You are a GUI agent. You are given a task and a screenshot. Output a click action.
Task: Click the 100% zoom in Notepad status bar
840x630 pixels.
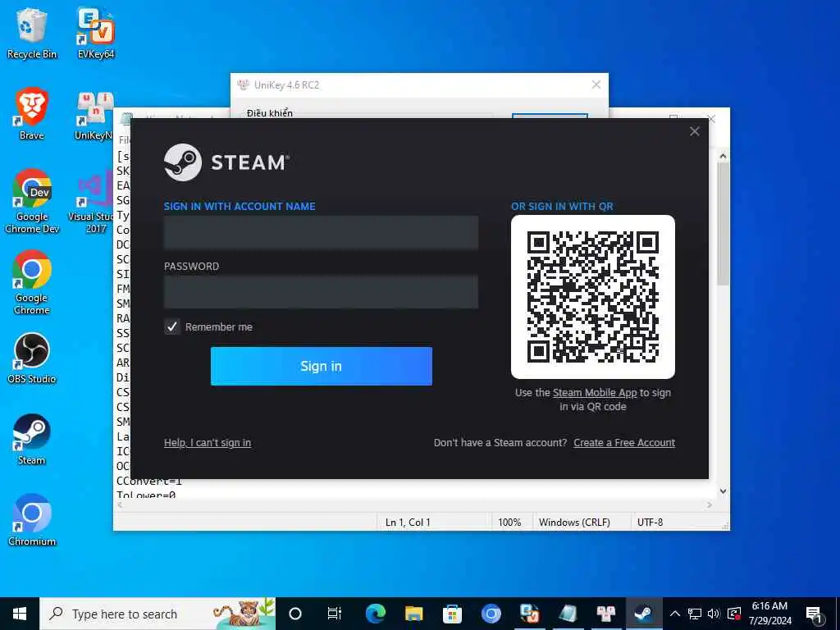[509, 523]
